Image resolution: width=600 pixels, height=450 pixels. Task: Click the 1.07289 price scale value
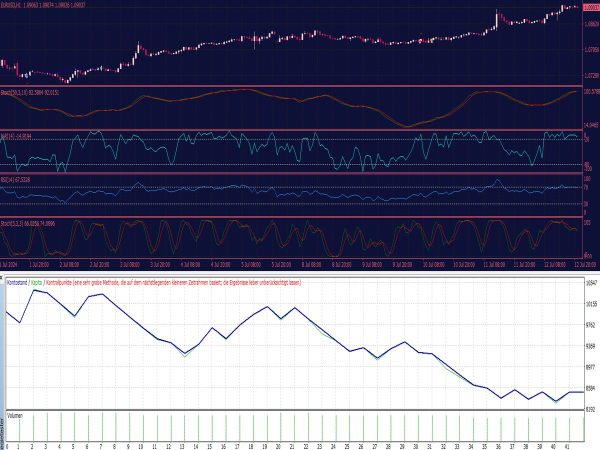[x=591, y=75]
